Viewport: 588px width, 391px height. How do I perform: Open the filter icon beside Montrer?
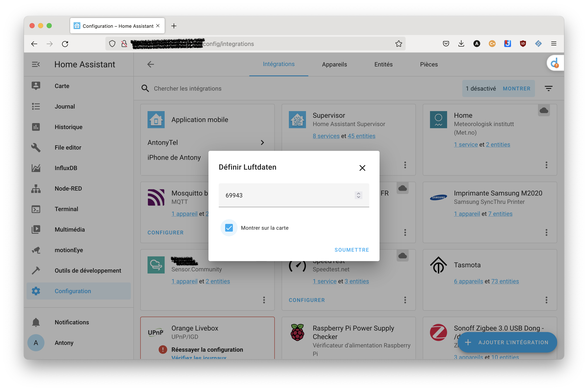(x=548, y=88)
